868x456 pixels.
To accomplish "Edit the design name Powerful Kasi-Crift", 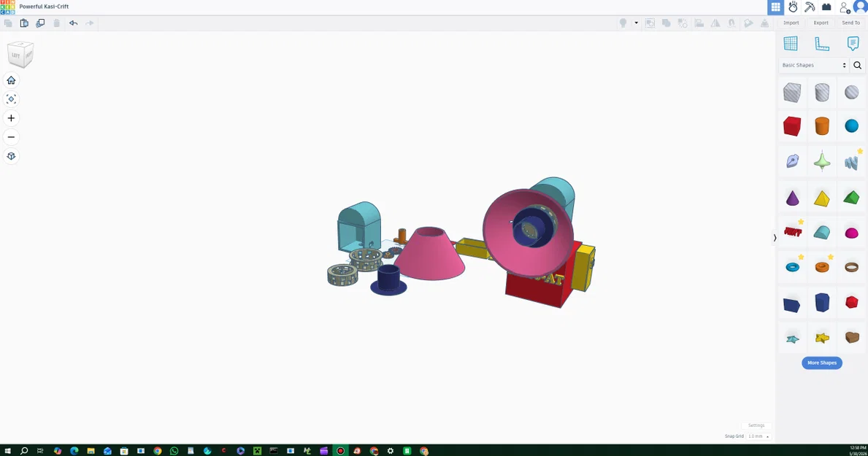I will pos(45,7).
